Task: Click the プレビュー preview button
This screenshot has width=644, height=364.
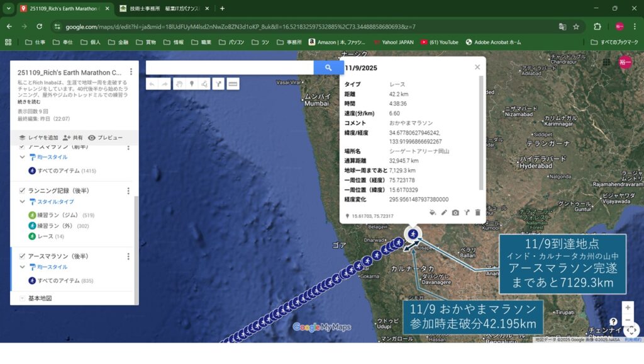Action: 105,137
